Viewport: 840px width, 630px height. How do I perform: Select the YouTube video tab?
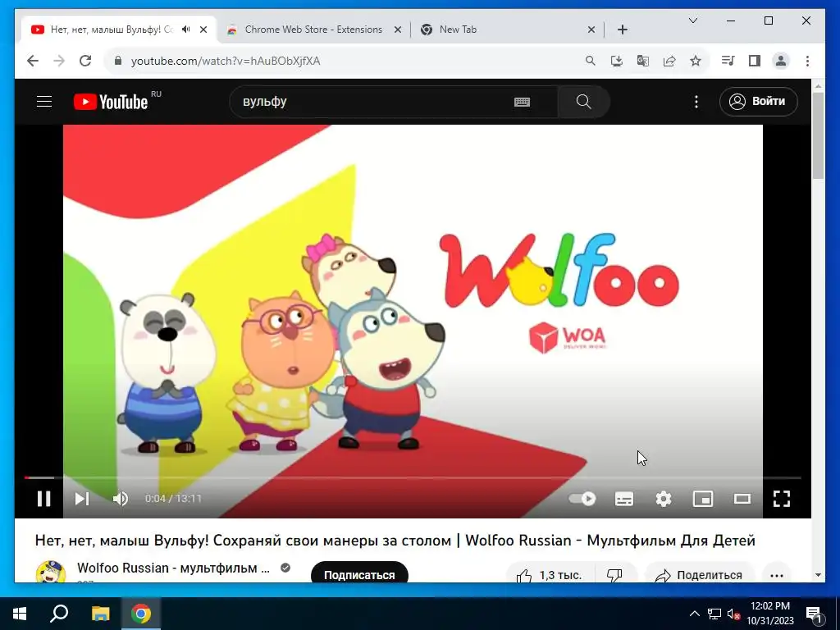coord(110,30)
